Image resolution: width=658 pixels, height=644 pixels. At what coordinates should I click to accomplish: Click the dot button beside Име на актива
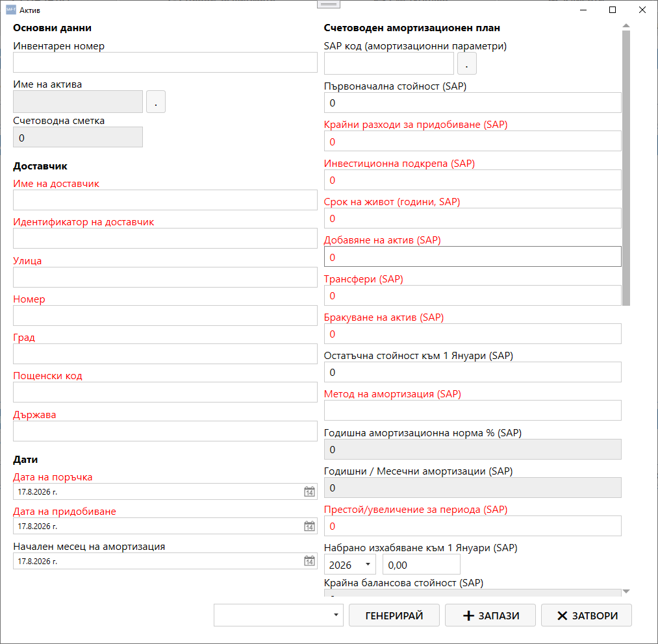click(x=156, y=102)
